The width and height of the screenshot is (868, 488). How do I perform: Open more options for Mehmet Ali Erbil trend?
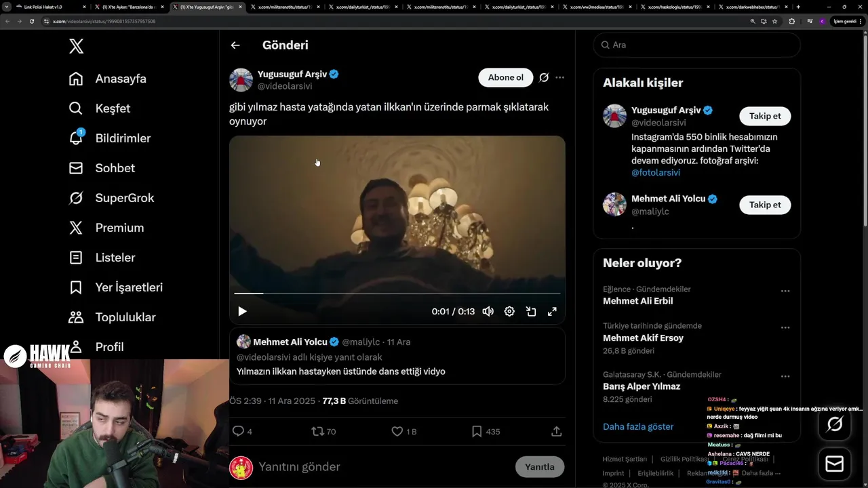pyautogui.click(x=785, y=291)
